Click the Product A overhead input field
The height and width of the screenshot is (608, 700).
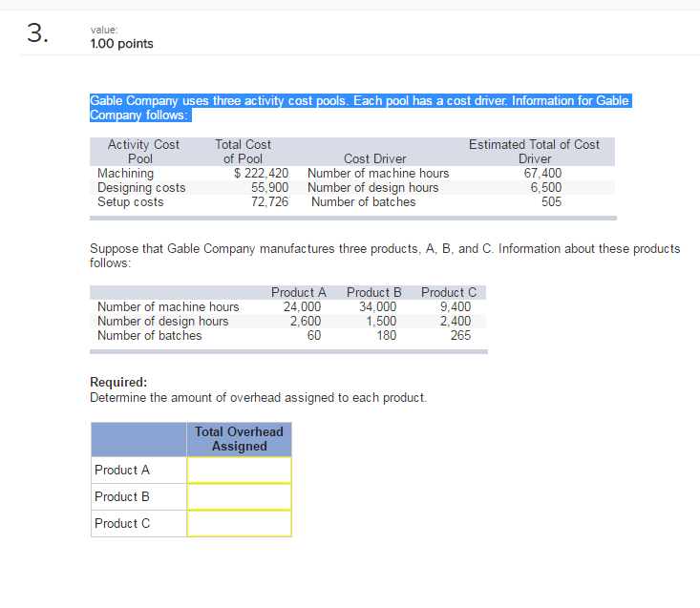point(239,471)
